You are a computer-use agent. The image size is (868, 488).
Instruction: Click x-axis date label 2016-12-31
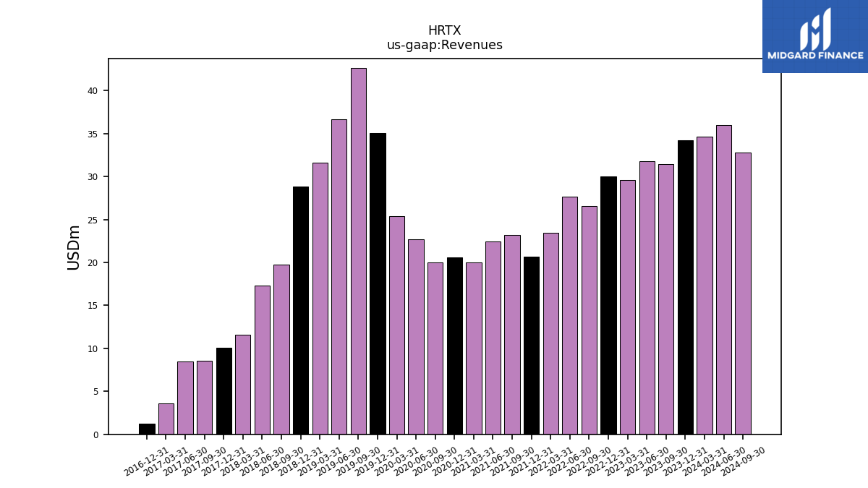(x=147, y=461)
